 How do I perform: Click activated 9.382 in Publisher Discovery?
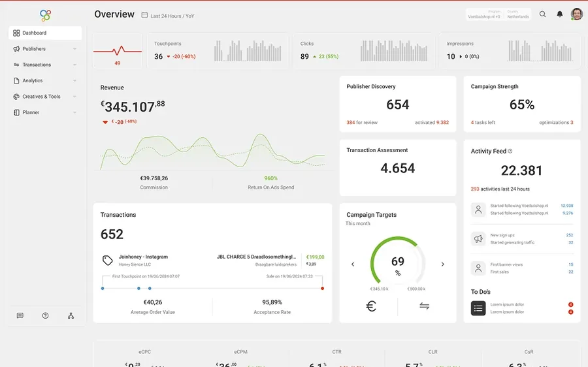pos(432,123)
